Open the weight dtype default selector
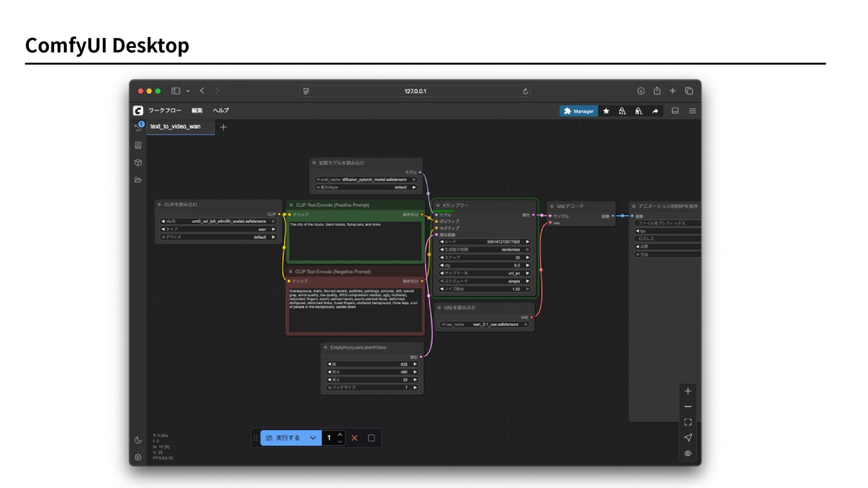Viewport: 868px width, 488px height. (x=366, y=187)
